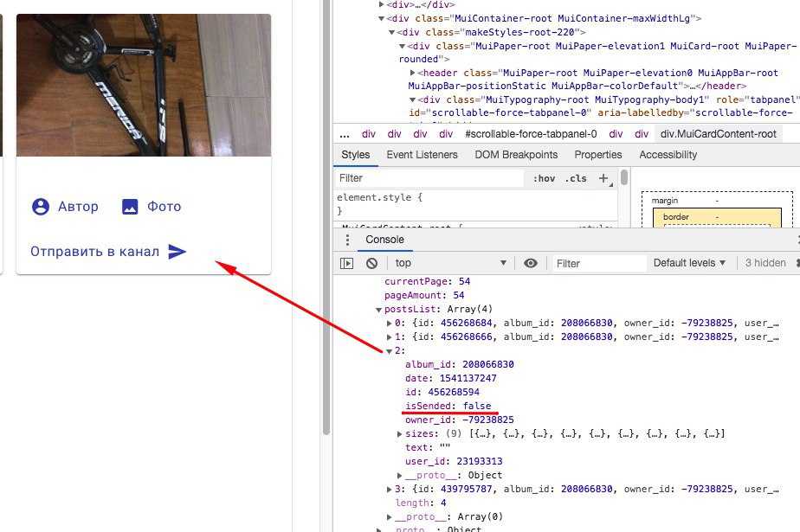
Task: Open the DOM Breakpoints tab
Action: click(516, 155)
